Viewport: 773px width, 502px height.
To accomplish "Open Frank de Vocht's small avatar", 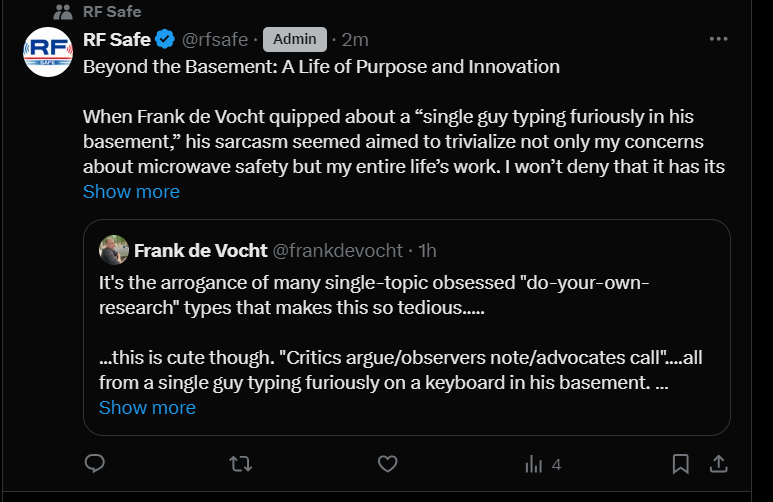I will pyautogui.click(x=114, y=249).
